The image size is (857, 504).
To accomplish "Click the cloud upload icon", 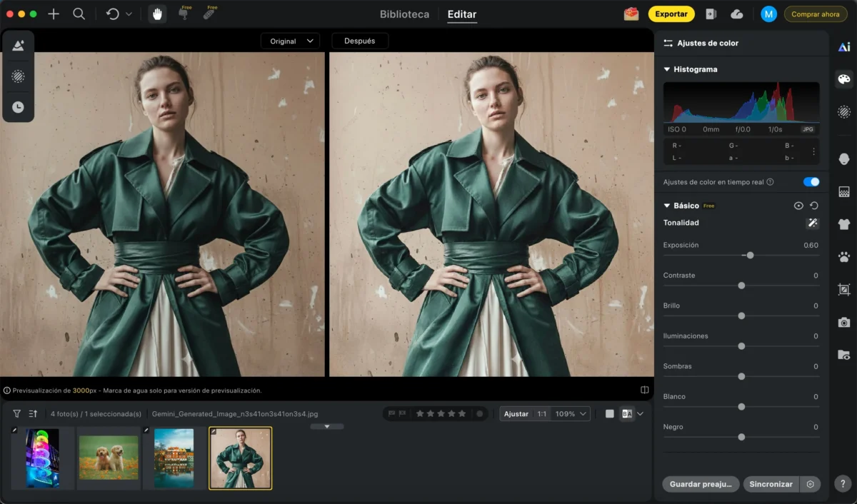I will (737, 14).
